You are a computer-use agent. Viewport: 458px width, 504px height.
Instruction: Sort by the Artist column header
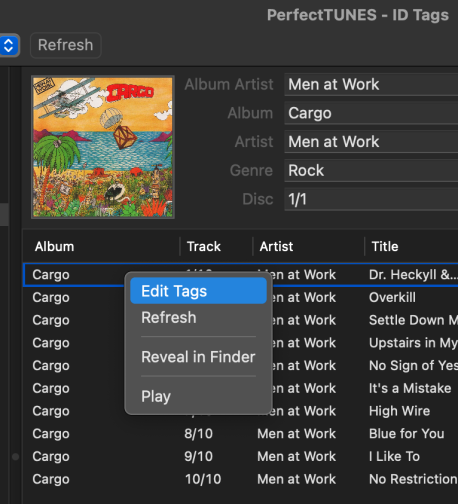276,247
